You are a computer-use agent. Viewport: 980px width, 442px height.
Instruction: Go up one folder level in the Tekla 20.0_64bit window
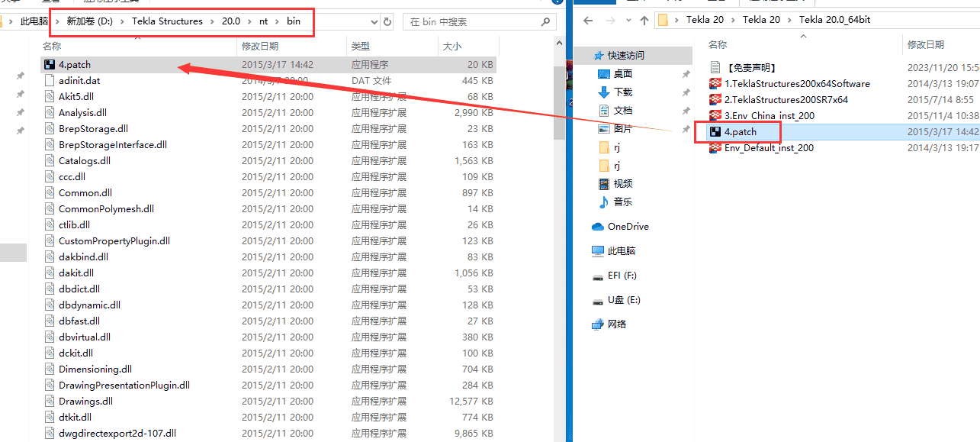[644, 20]
